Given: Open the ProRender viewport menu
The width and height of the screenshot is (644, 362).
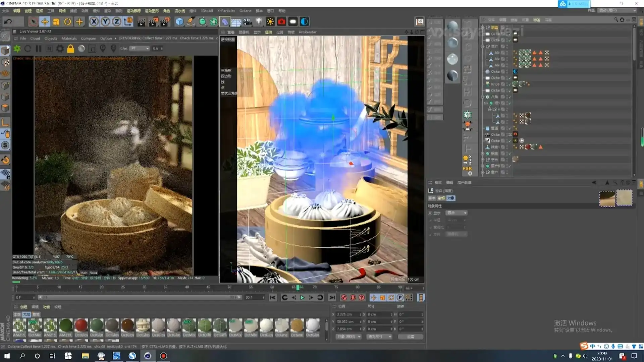Looking at the screenshot, I should tap(307, 32).
